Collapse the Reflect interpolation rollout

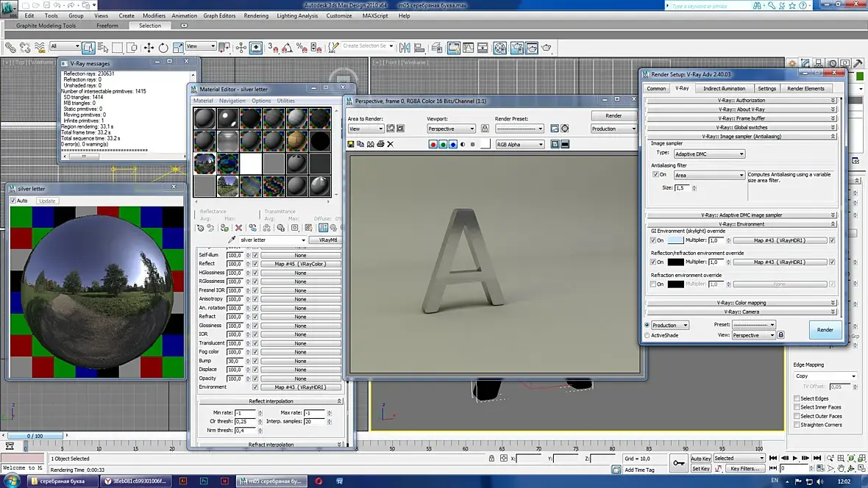[x=271, y=401]
